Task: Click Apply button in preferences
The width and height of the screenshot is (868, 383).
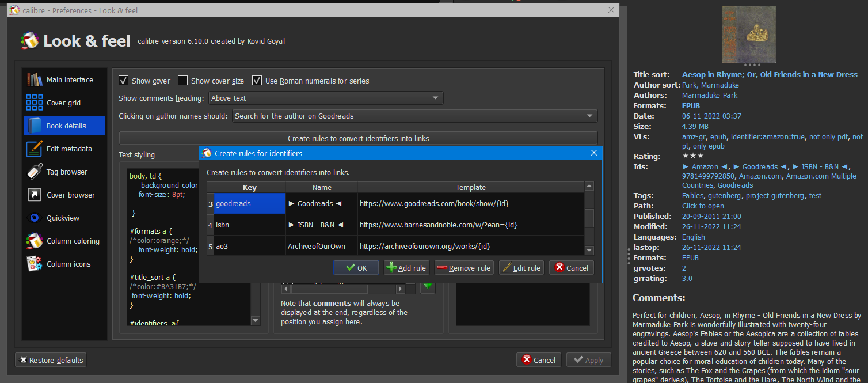Action: click(x=588, y=360)
